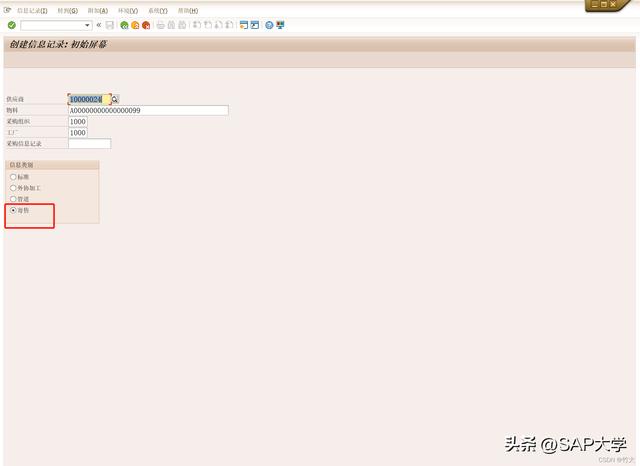Click the green Enter checkmark icon
This screenshot has height=466, width=640.
tap(11, 25)
